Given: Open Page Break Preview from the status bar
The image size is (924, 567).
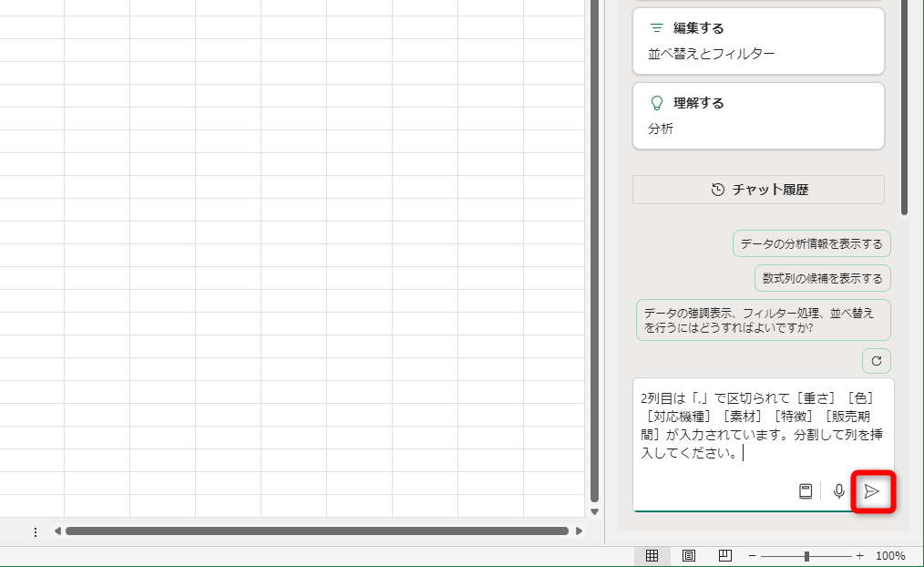Looking at the screenshot, I should tap(723, 554).
